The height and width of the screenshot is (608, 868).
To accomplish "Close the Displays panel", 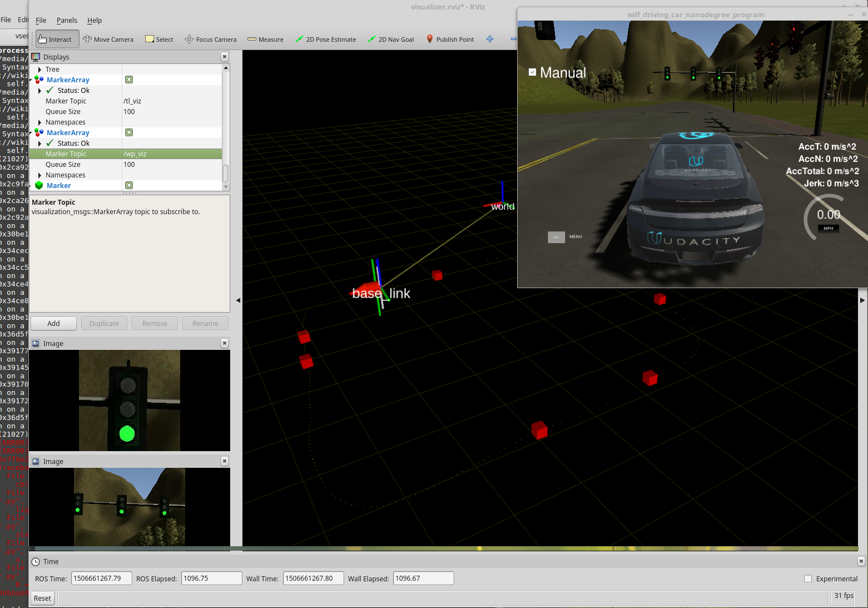I will point(225,57).
